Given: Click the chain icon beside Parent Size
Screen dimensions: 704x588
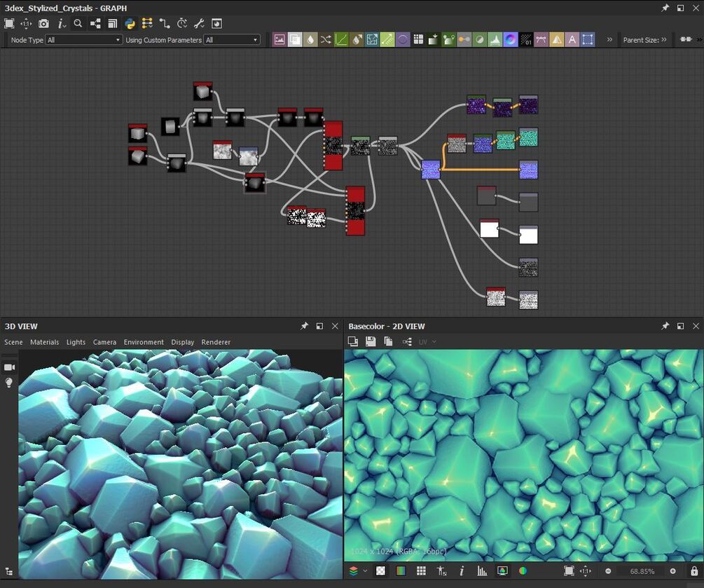Looking at the screenshot, I should click(686, 39).
